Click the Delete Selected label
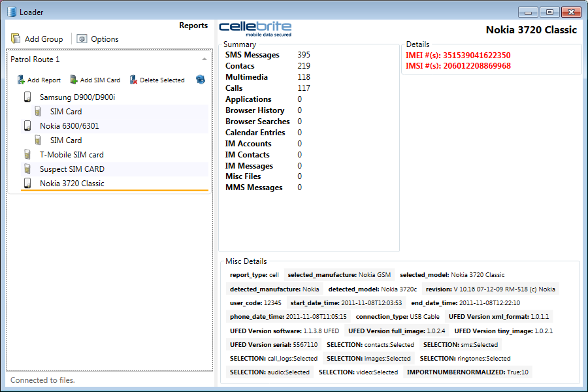The width and height of the screenshot is (588, 392). point(162,80)
